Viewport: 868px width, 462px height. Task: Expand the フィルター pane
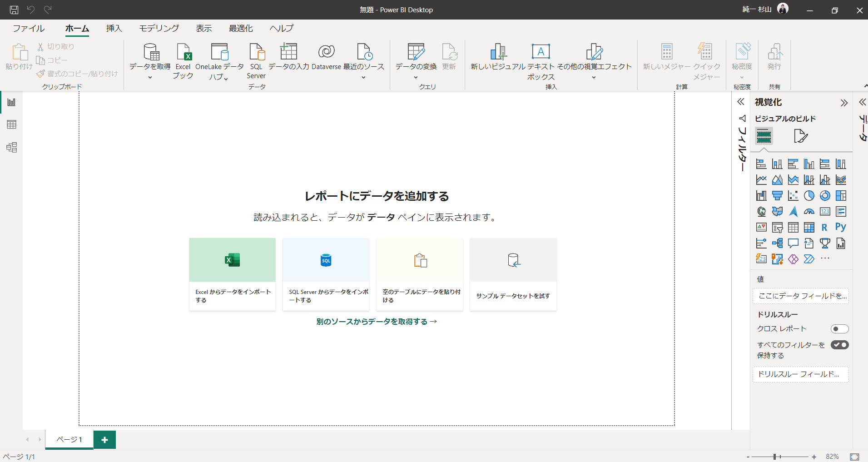point(741,102)
